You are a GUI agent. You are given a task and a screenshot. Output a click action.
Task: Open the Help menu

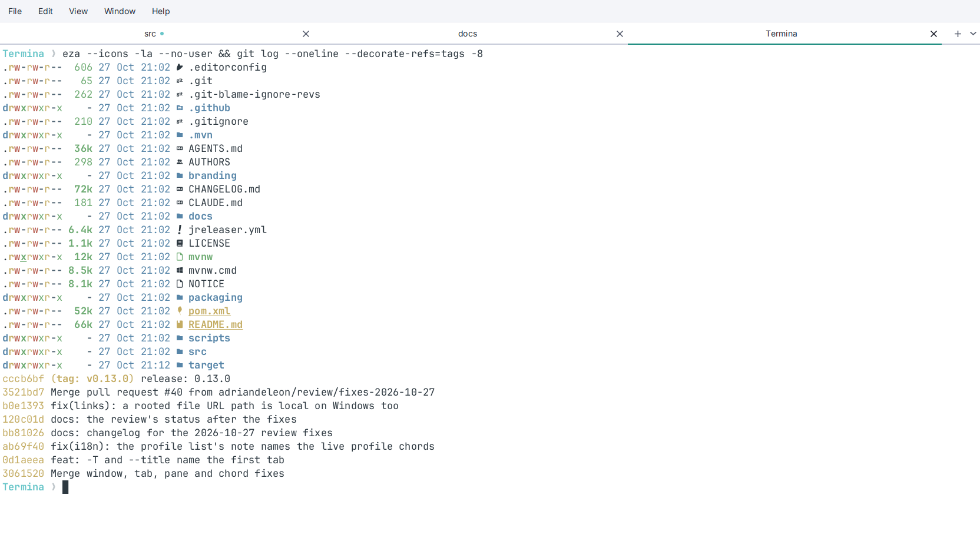[x=161, y=11]
